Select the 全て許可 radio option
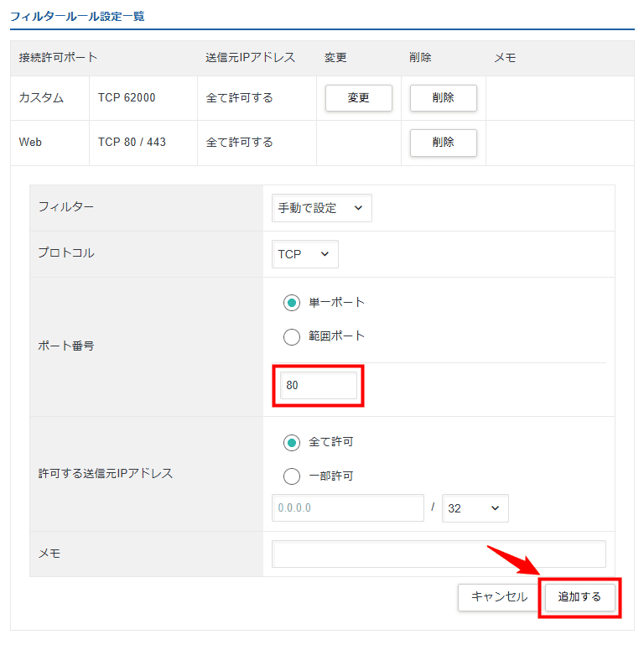 coord(292,443)
